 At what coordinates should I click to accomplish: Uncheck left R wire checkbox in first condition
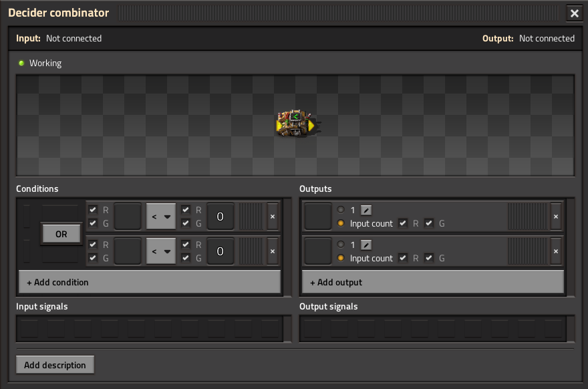coord(93,210)
